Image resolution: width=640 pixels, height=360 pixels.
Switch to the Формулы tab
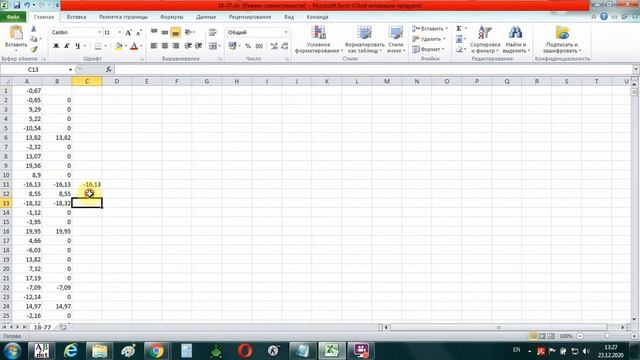point(171,17)
